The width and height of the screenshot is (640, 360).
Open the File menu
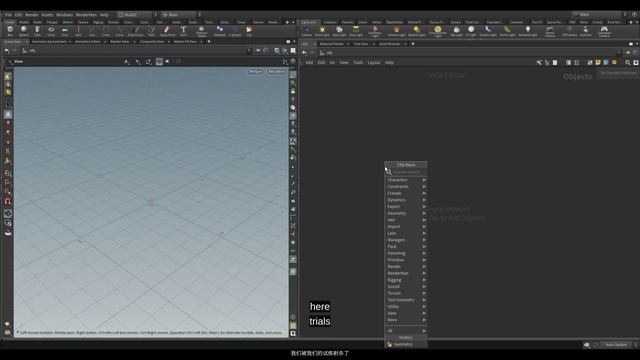[x=8, y=15]
